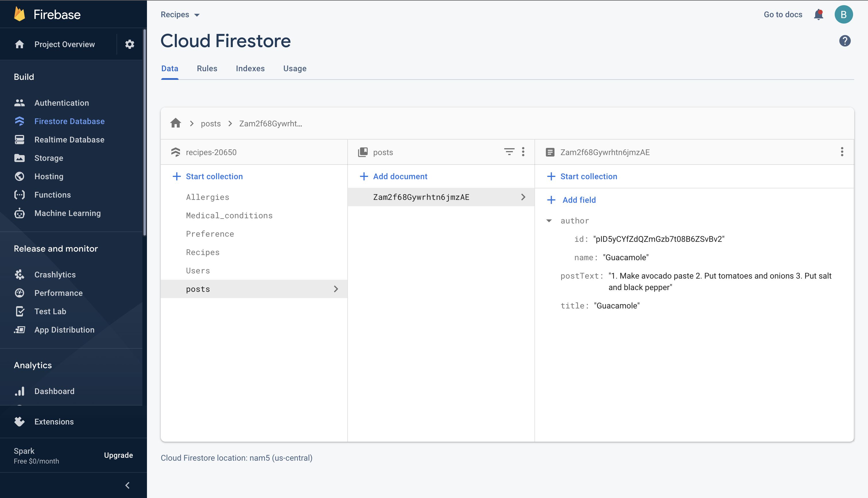The width and height of the screenshot is (868, 498).
Task: Click the filter icon in posts column
Action: tap(509, 152)
